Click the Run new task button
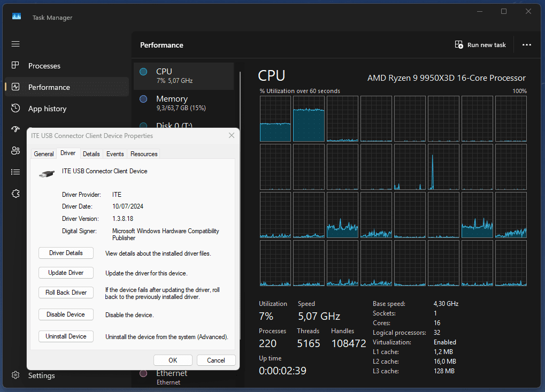Viewport: 545px width, 392px height. [480, 45]
